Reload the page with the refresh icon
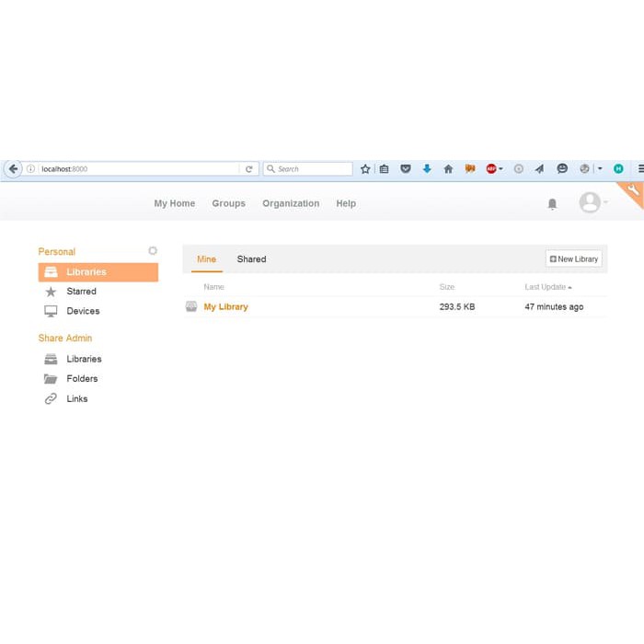 [x=248, y=168]
